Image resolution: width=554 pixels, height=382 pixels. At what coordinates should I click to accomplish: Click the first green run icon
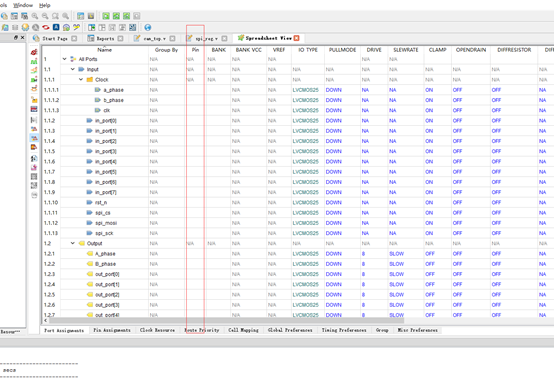[106, 16]
